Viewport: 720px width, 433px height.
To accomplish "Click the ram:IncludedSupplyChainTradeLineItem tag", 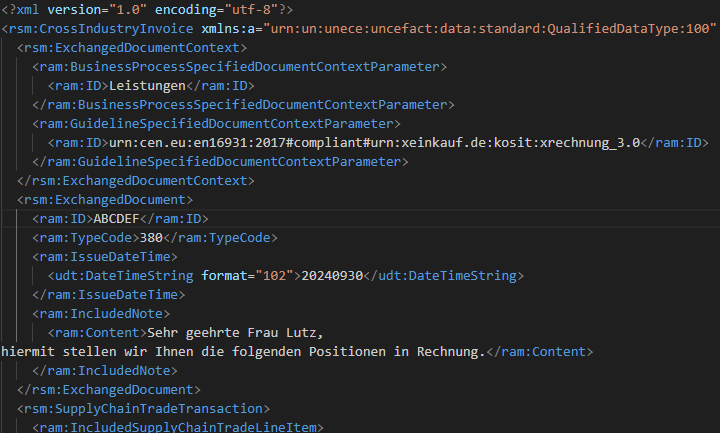I will (x=178, y=427).
